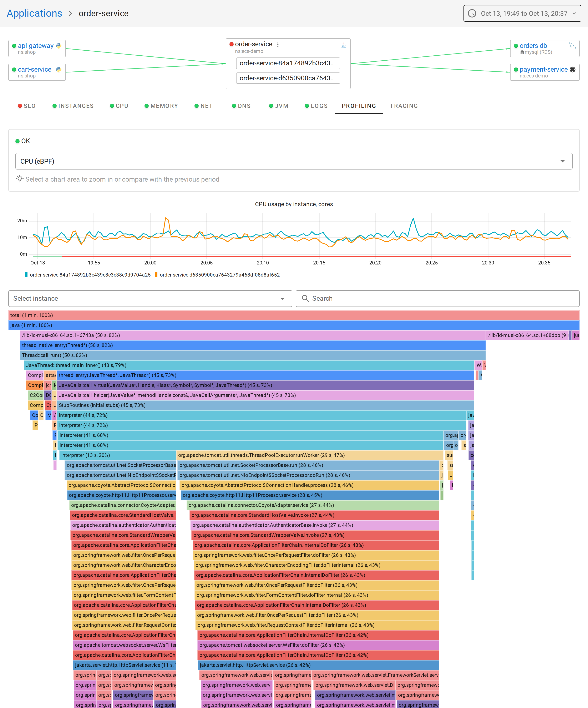
Task: Click the clock icon in time range picker
Action: click(472, 14)
